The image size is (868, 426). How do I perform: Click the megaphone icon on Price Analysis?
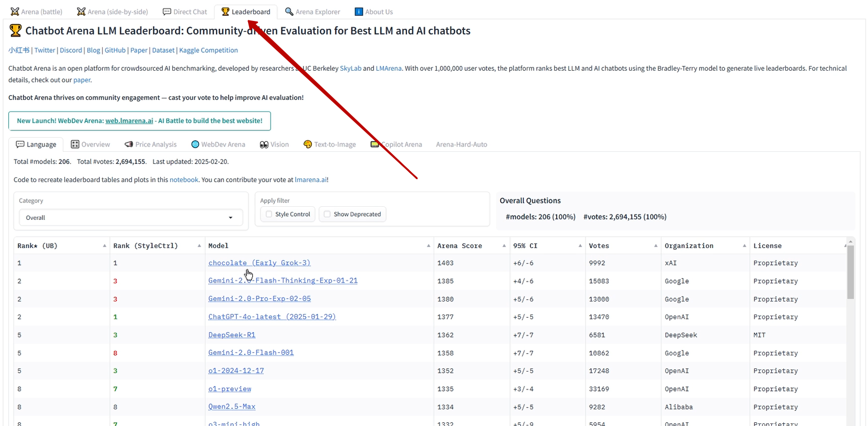click(129, 144)
